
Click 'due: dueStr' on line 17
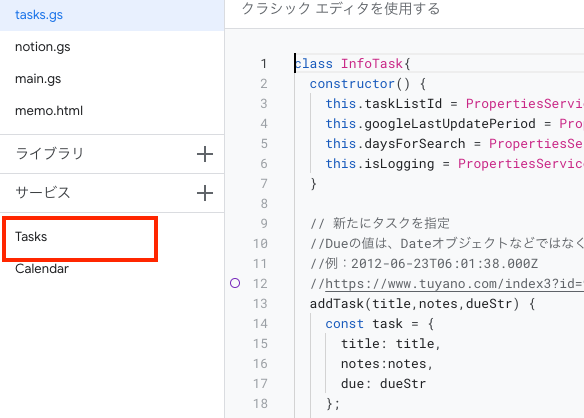tap(383, 384)
